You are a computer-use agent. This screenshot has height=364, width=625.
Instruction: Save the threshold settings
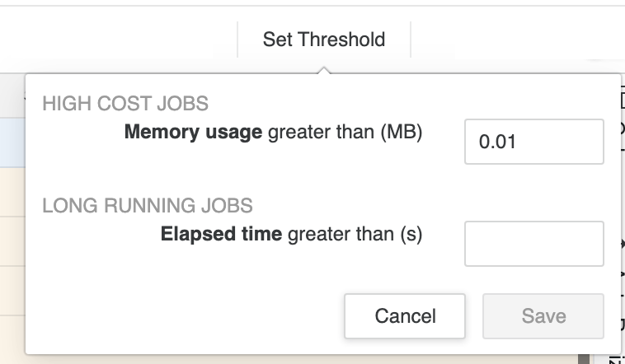pos(543,316)
